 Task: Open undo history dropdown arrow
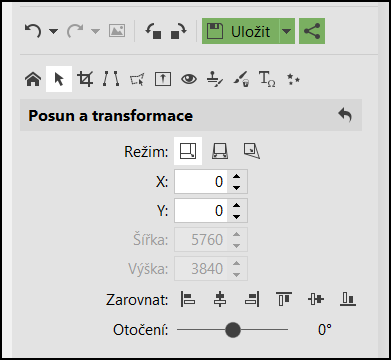(53, 31)
